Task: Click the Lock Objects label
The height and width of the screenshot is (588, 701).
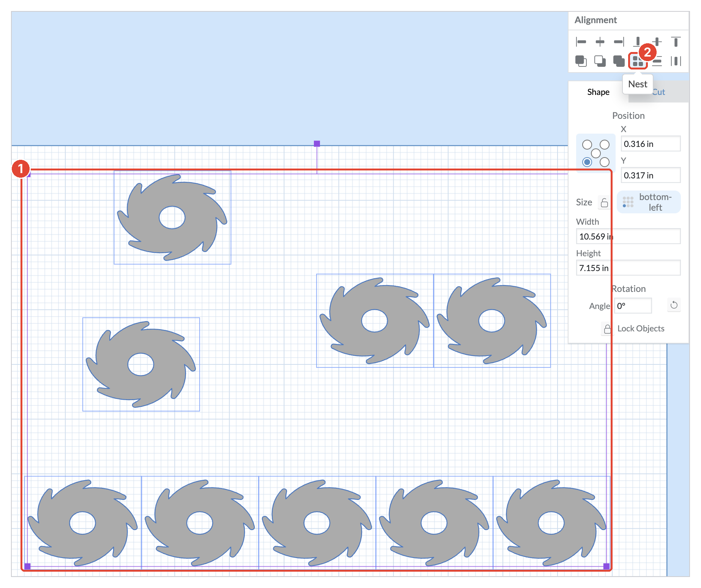Action: pos(641,329)
